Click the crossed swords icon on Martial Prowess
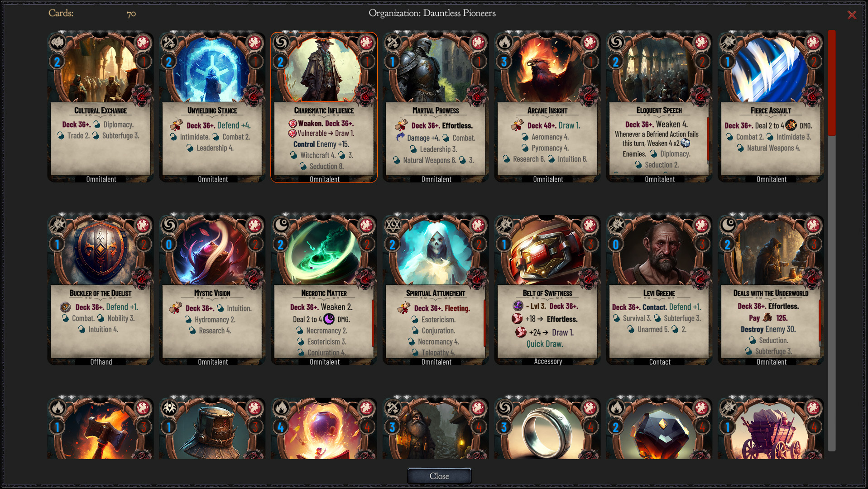868x489 pixels. [x=393, y=42]
